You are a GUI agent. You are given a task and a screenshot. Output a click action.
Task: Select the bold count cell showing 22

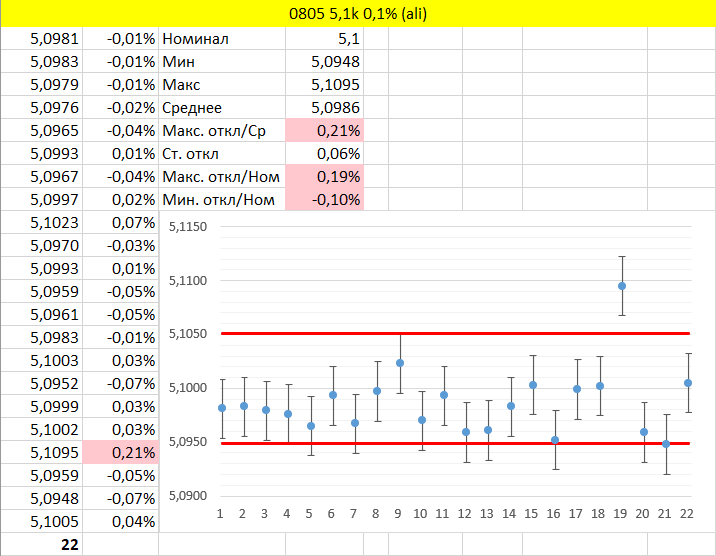tap(41, 544)
